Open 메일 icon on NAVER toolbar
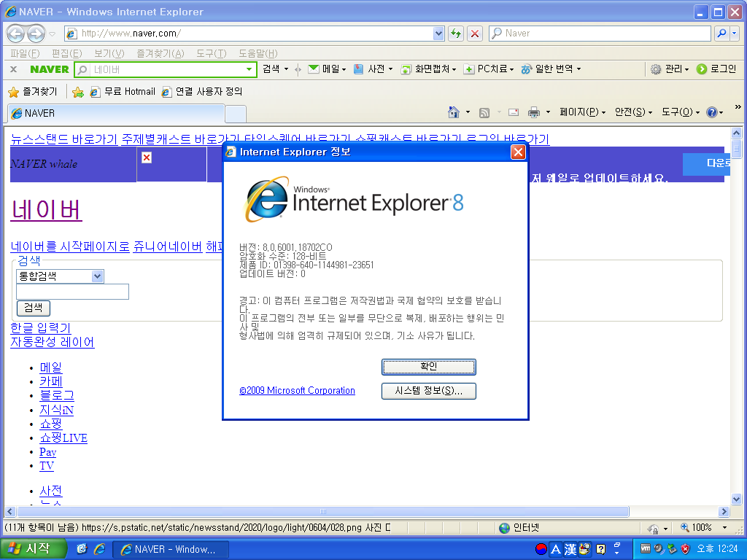Image resolution: width=747 pixels, height=560 pixels. coord(314,69)
